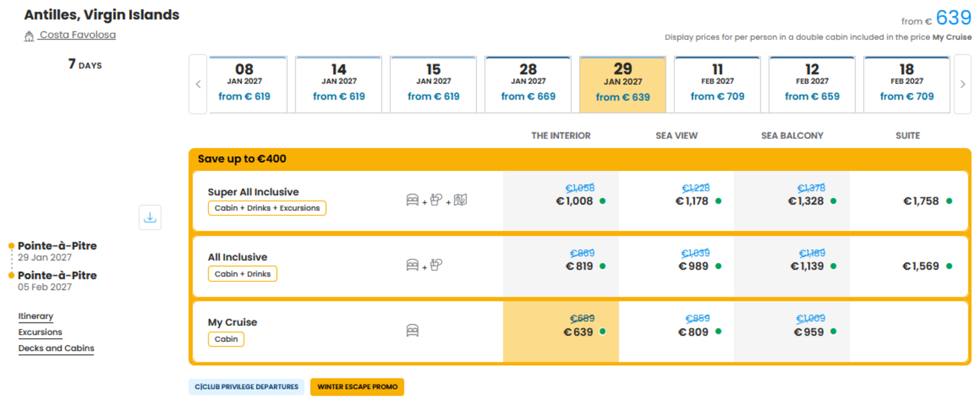
Task: Open the Itinerary link
Action: (36, 316)
